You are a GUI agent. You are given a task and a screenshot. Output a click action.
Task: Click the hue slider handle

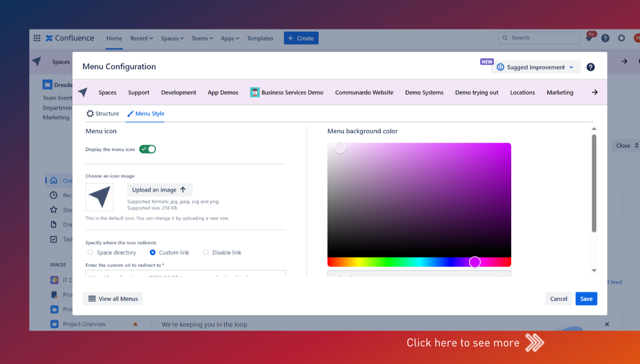tap(475, 262)
